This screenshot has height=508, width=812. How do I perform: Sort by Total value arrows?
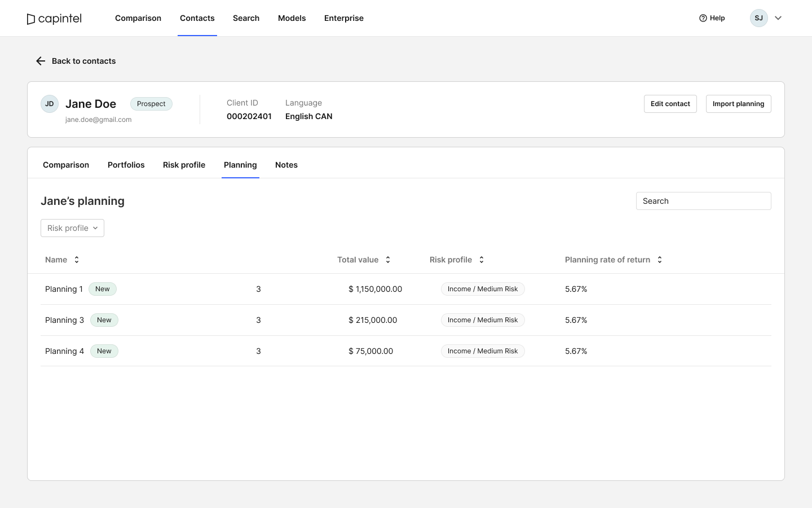(x=388, y=260)
